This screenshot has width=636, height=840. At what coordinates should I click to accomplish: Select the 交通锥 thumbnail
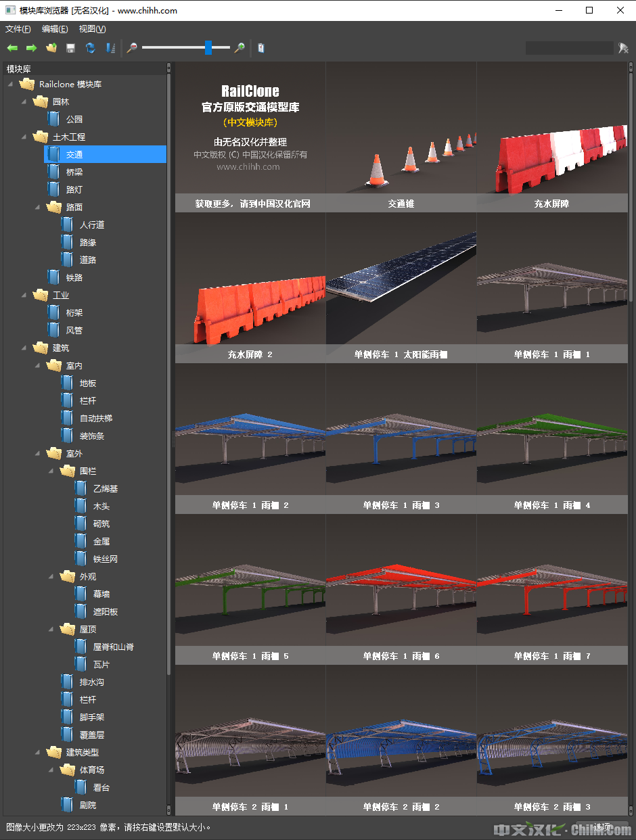click(401, 135)
